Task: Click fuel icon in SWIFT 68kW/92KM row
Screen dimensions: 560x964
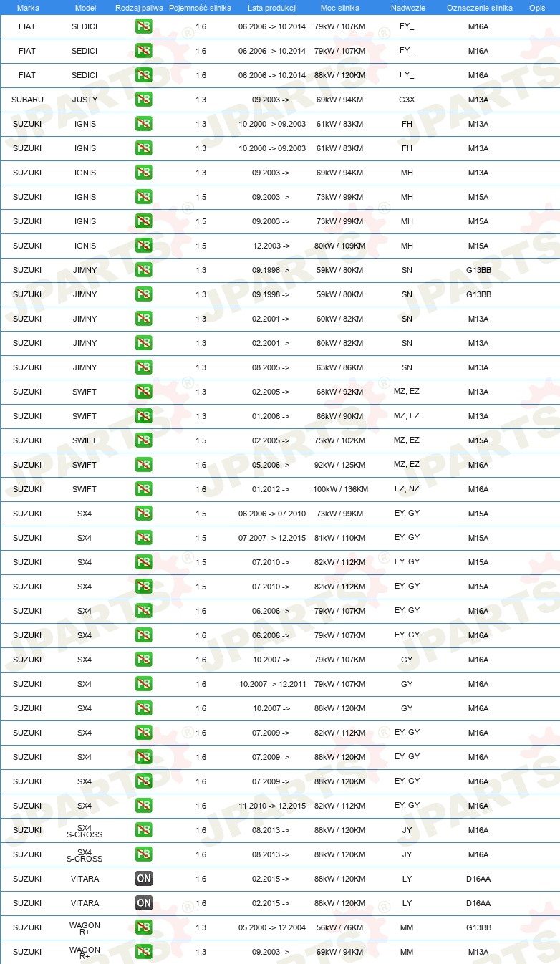Action: 144,392
